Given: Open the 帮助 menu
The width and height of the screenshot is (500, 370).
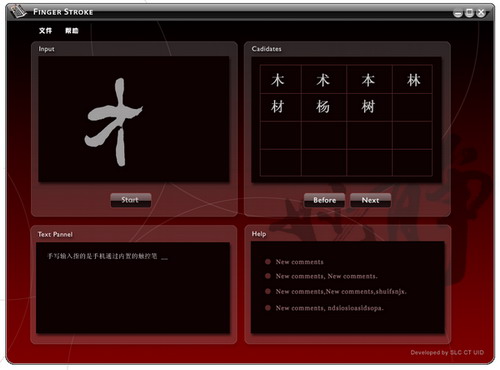Looking at the screenshot, I should (72, 31).
